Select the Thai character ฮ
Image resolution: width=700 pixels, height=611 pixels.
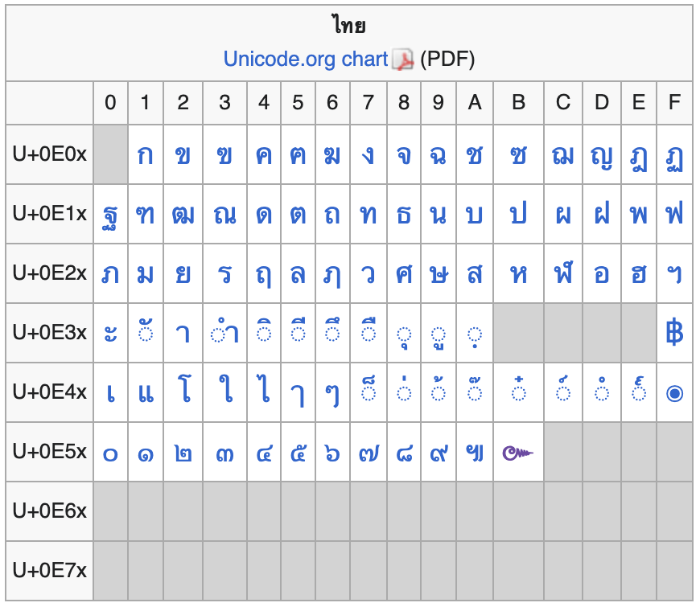(639, 274)
